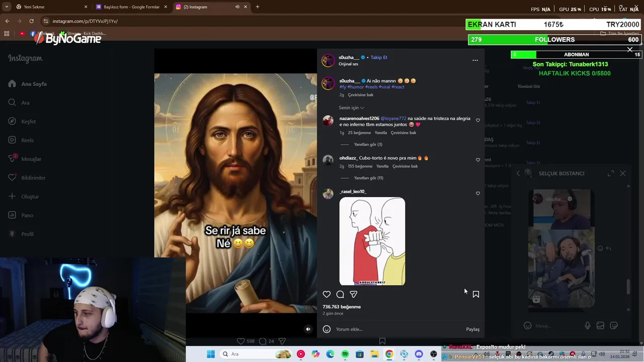Click the #viral hashtag
This screenshot has width=644, height=362.
pos(384,87)
